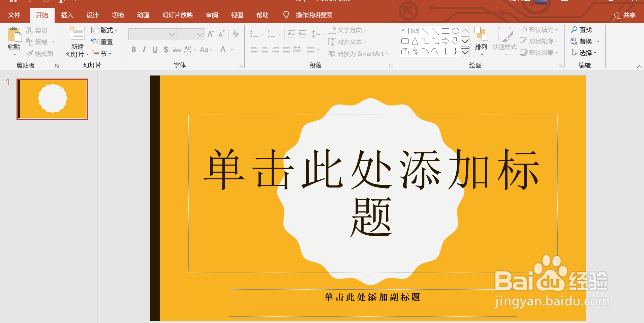Click Convert to SmartArt button
The height and width of the screenshot is (323, 644).
pyautogui.click(x=359, y=54)
